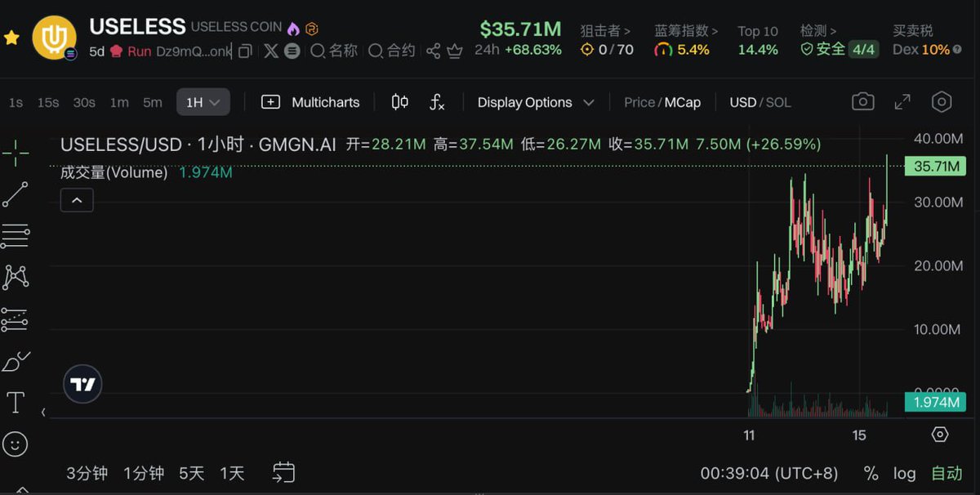This screenshot has height=495, width=980.
Task: Select the 1m timeframe
Action: tap(119, 102)
